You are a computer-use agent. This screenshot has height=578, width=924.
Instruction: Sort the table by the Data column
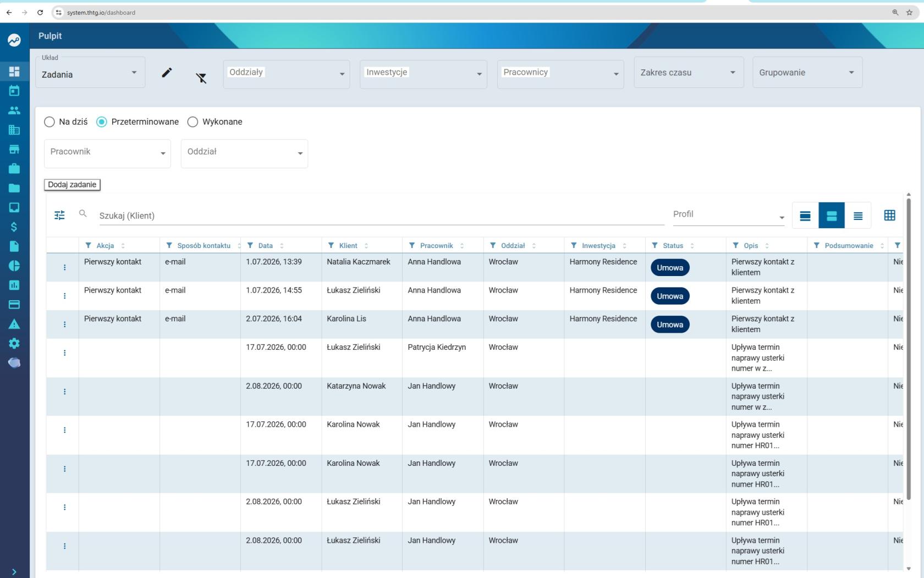pyautogui.click(x=282, y=246)
